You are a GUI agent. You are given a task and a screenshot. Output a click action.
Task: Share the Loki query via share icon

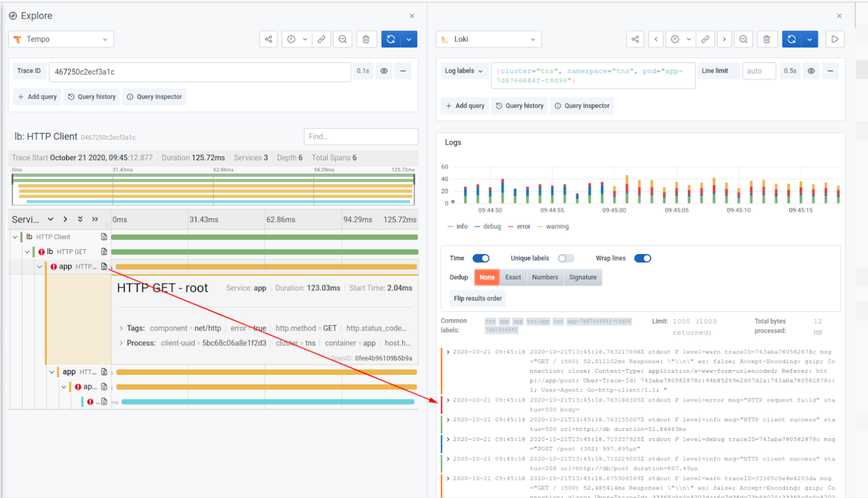[635, 39]
